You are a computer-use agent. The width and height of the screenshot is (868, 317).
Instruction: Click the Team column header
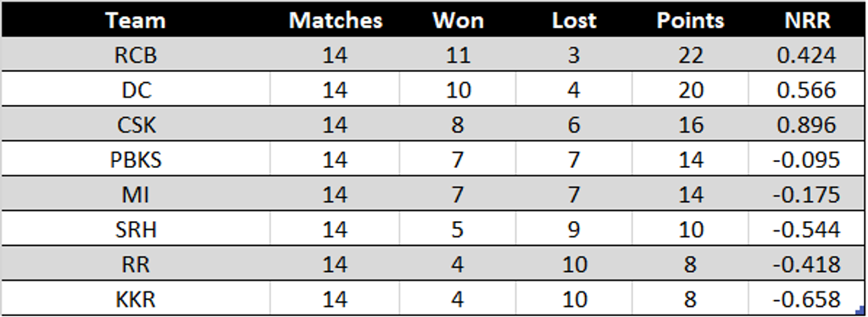136,20
